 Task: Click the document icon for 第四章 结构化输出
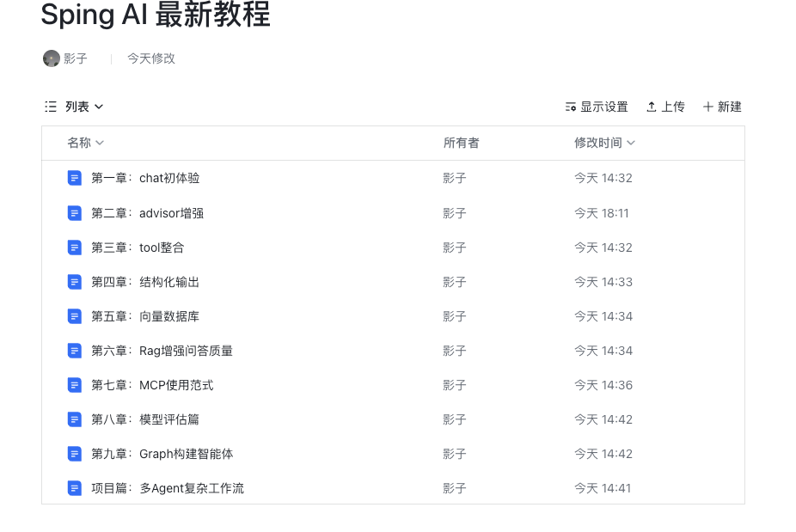(x=75, y=282)
